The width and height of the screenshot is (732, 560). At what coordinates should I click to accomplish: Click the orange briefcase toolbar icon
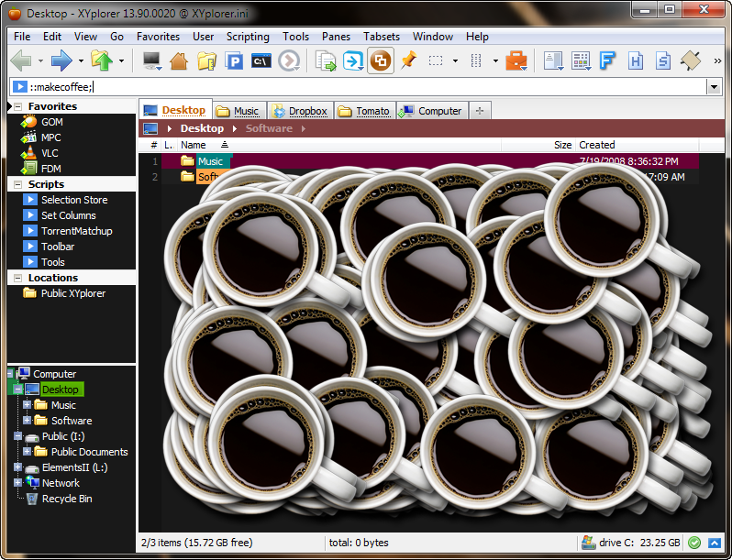click(x=516, y=61)
